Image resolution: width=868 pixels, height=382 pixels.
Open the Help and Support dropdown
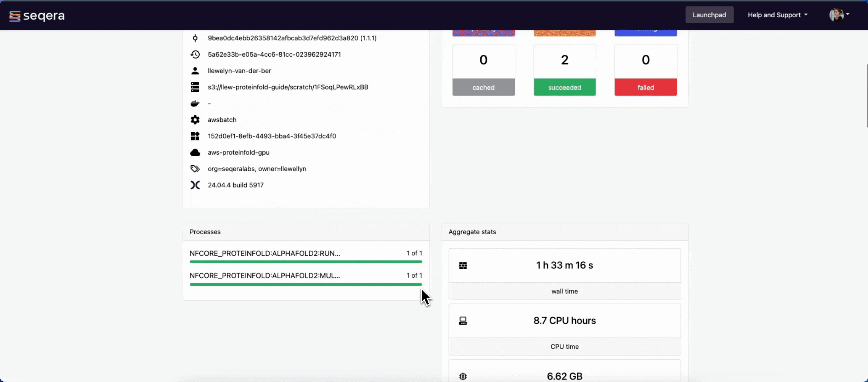[x=777, y=15]
